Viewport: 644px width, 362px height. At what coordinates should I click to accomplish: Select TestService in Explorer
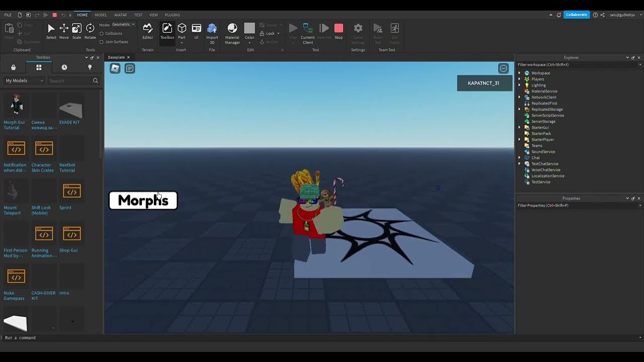540,182
